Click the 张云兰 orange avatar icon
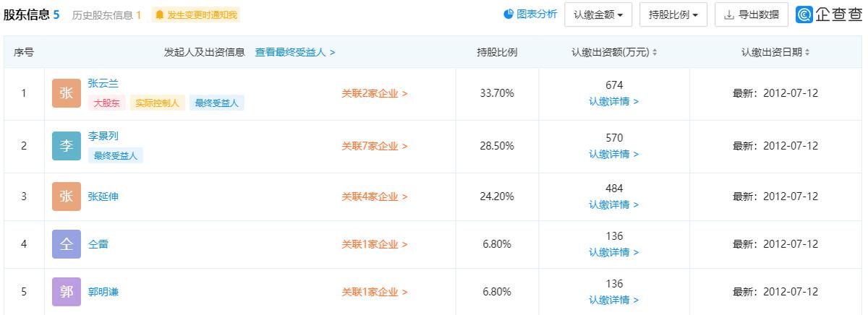868x315 pixels. pos(67,93)
